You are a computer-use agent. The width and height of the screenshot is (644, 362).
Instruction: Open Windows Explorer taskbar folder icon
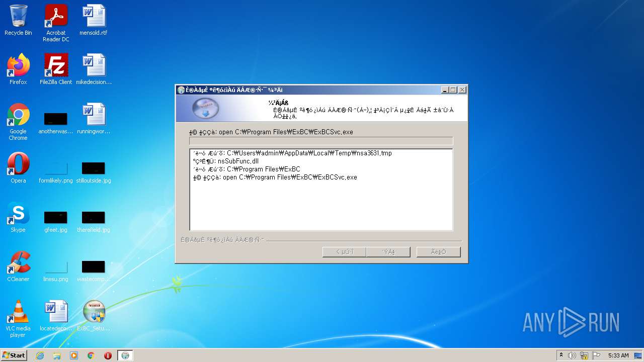(57, 355)
